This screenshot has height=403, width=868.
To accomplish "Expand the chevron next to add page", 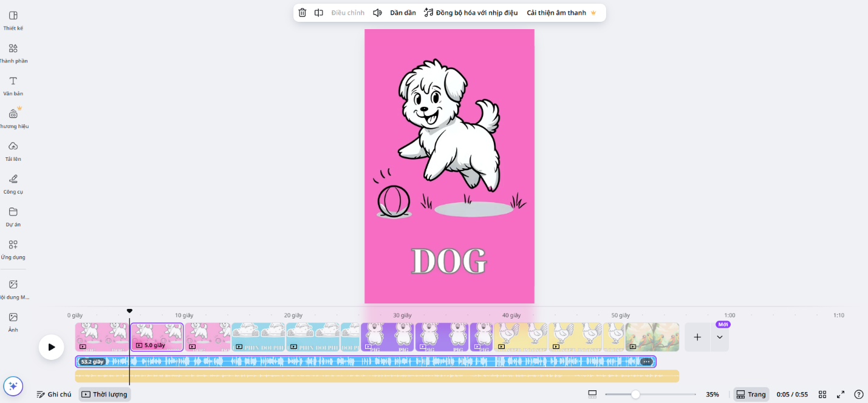I will [x=720, y=337].
